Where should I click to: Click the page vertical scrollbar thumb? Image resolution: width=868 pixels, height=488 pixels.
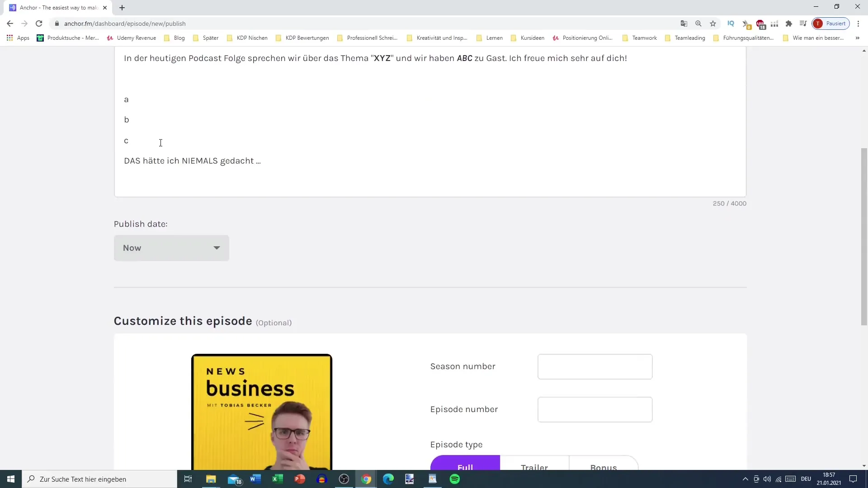coord(864,236)
